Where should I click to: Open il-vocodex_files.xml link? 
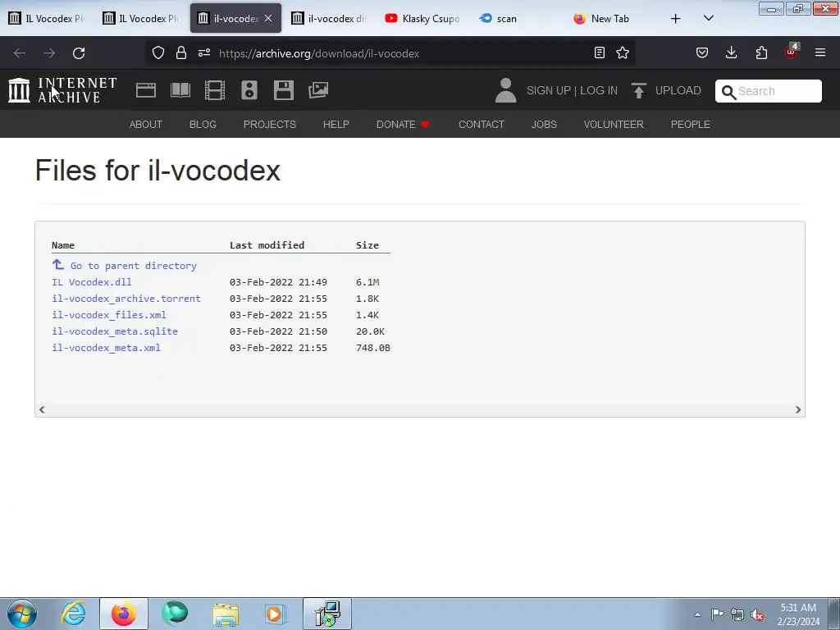tap(109, 315)
